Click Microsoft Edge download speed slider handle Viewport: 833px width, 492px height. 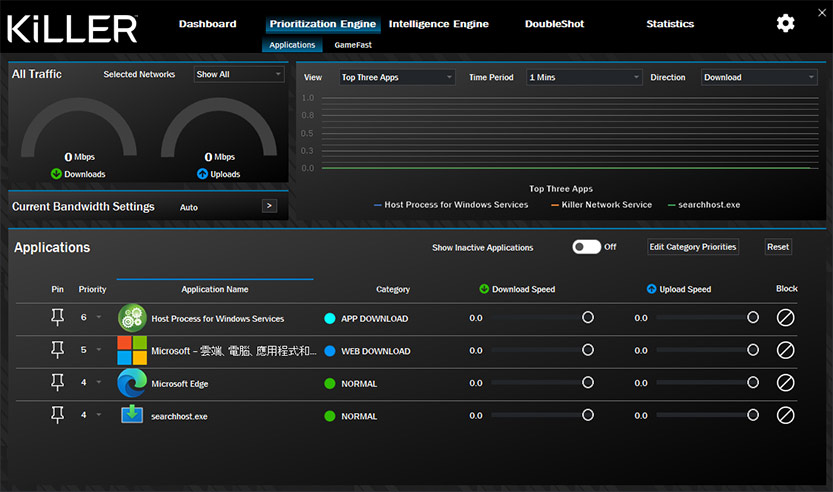pyautogui.click(x=588, y=383)
